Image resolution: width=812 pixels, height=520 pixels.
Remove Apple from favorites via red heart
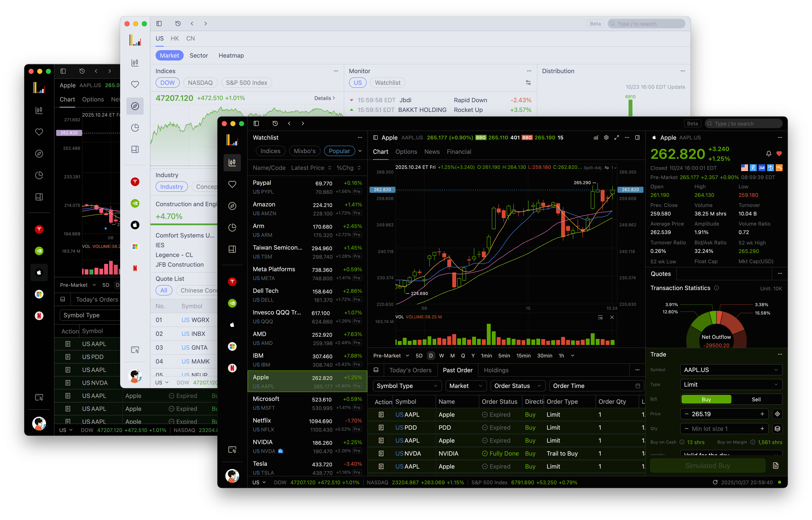pos(779,154)
